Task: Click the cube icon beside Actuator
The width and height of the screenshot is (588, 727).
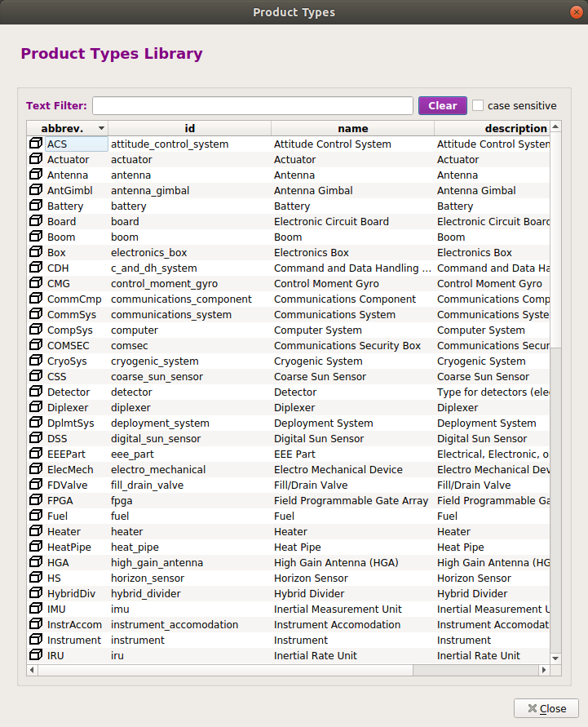Action: (x=36, y=158)
